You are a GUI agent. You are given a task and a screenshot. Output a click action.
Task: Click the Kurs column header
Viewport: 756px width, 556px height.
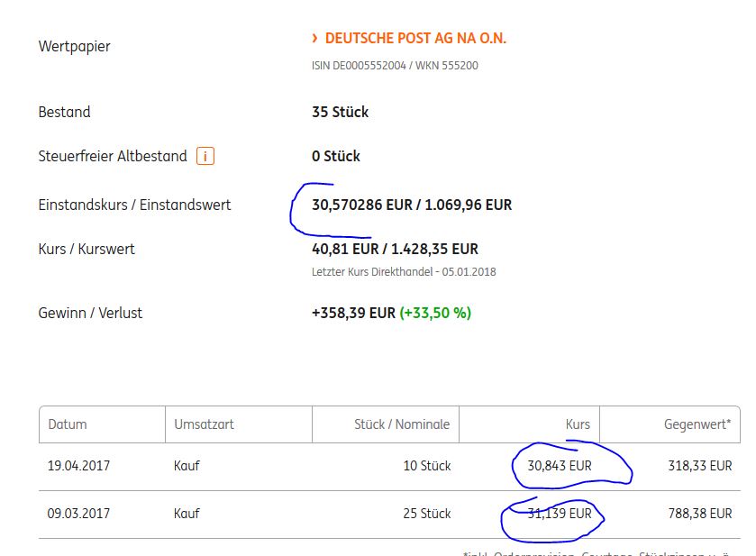point(578,424)
